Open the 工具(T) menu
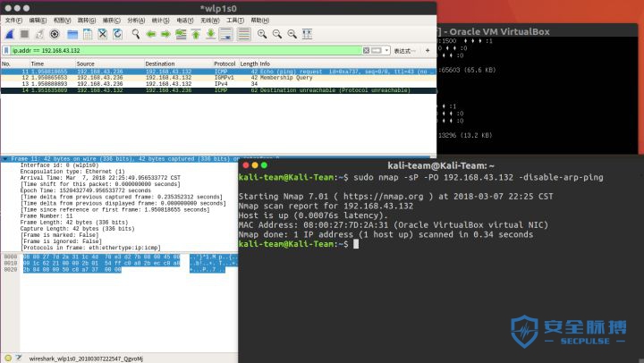This screenshot has width=644, height=363. tap(235, 21)
